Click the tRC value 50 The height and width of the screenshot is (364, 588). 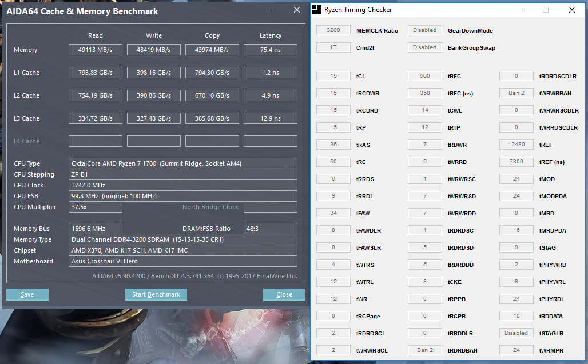333,162
